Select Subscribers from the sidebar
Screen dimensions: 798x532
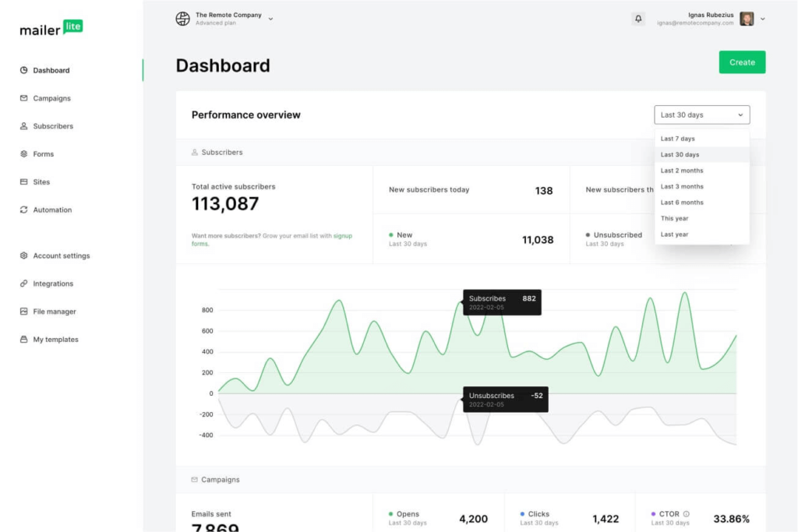54,126
